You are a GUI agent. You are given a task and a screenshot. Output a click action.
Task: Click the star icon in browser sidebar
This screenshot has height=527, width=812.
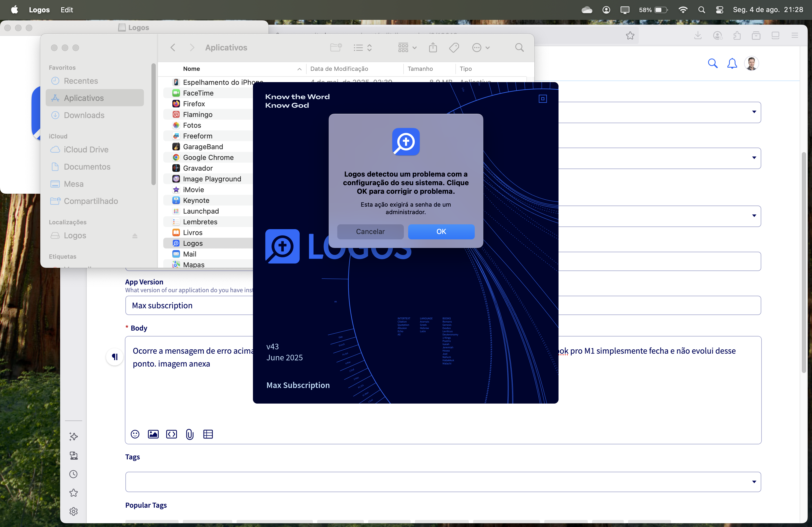(x=73, y=493)
